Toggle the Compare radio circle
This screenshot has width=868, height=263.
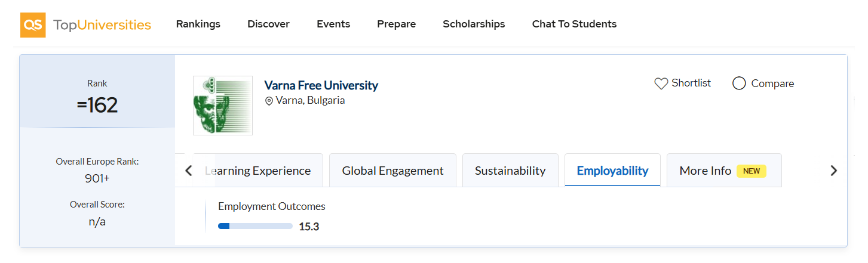pyautogui.click(x=739, y=83)
